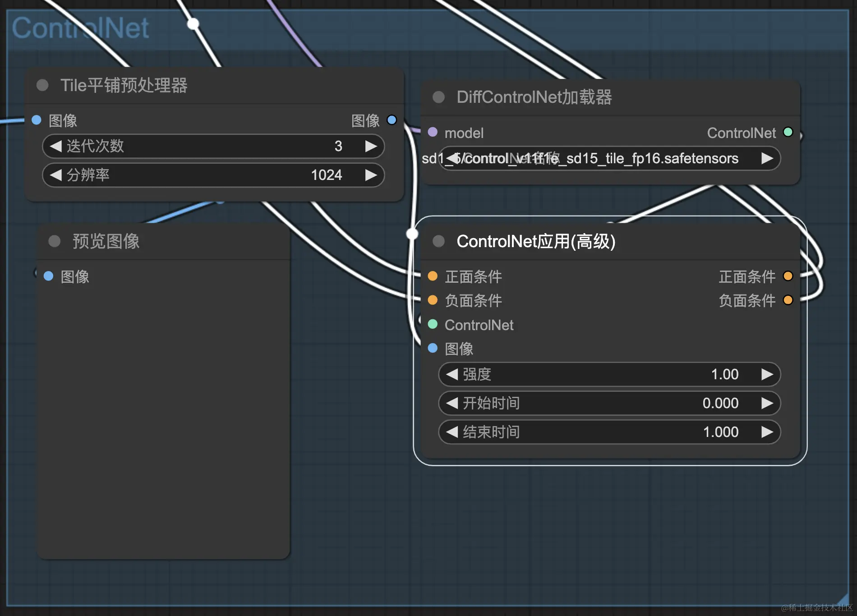Click the 图像 input socket on 预览图像 node
Screen dimensions: 857x616
point(49,276)
